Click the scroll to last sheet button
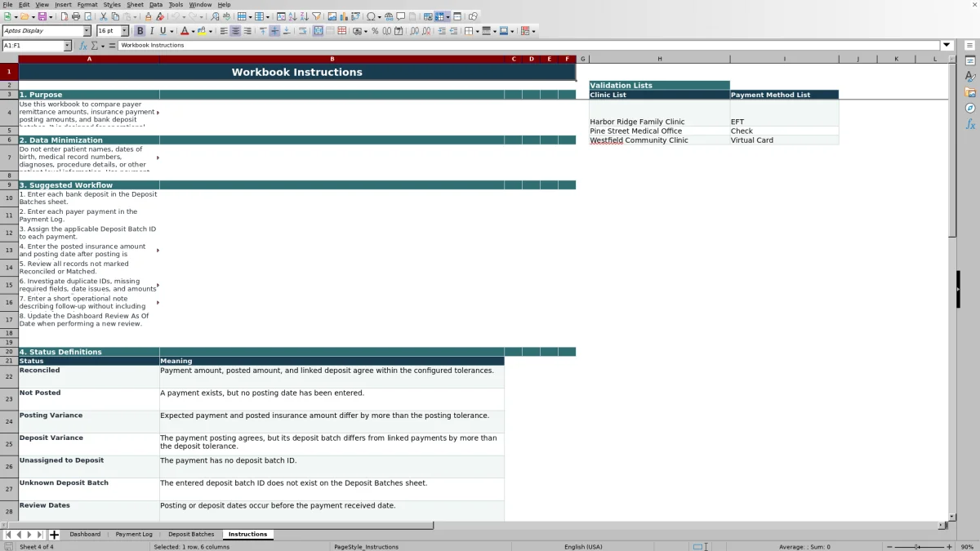Viewport: 980px width, 551px height. click(39, 535)
